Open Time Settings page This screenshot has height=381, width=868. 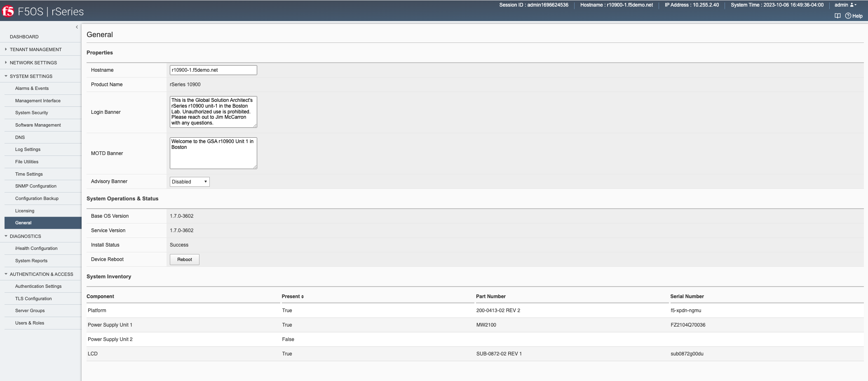tap(29, 174)
